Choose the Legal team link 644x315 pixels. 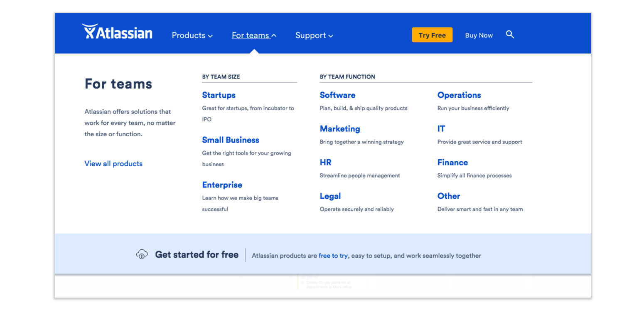click(x=330, y=196)
